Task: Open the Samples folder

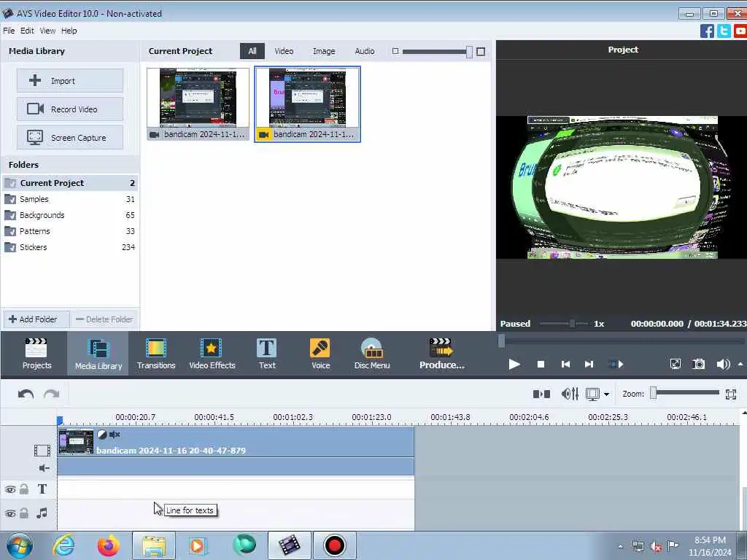Action: coord(70,199)
